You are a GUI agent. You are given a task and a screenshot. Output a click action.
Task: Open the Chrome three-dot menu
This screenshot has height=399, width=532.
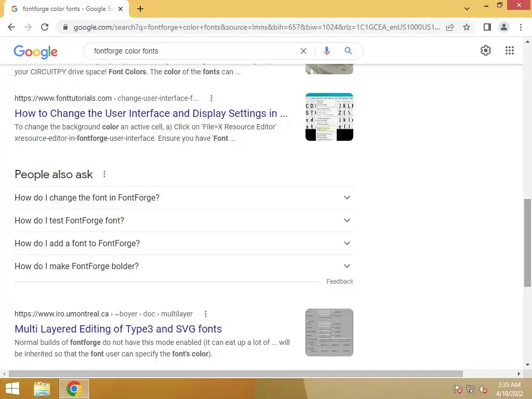(521, 27)
